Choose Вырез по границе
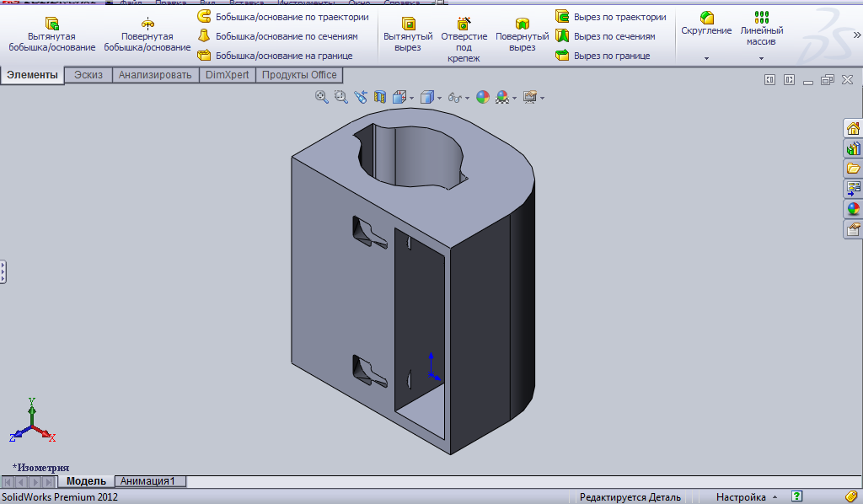The height and width of the screenshot is (504, 863). click(x=603, y=56)
